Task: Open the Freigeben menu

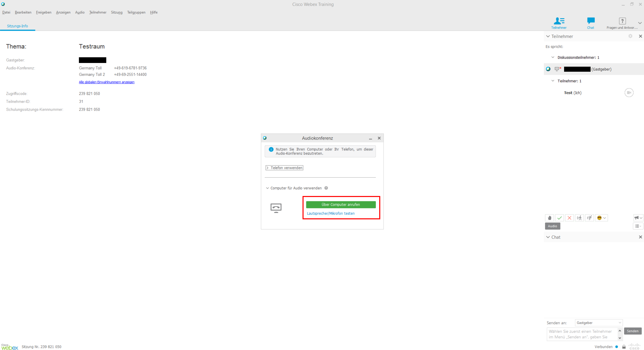Action: pos(43,12)
